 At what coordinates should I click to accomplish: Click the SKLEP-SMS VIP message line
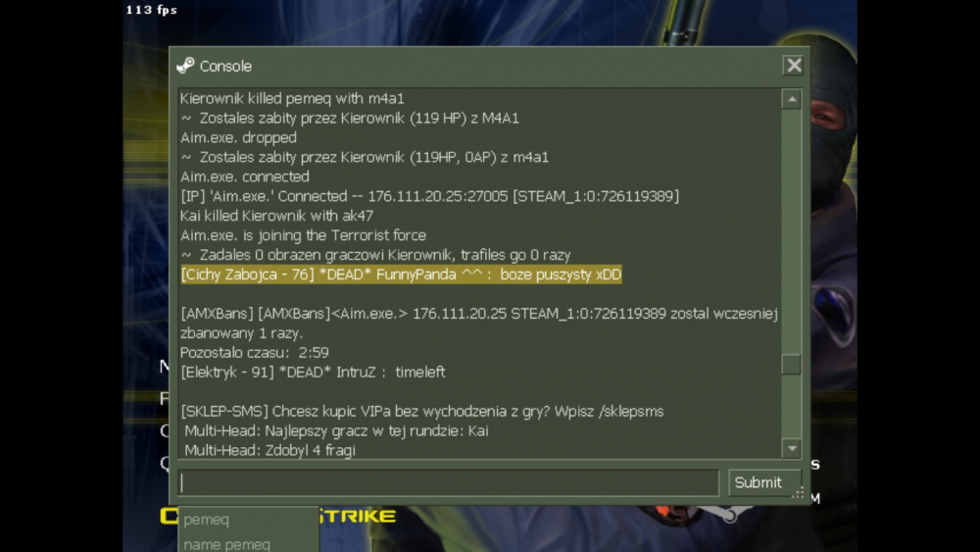(x=422, y=412)
